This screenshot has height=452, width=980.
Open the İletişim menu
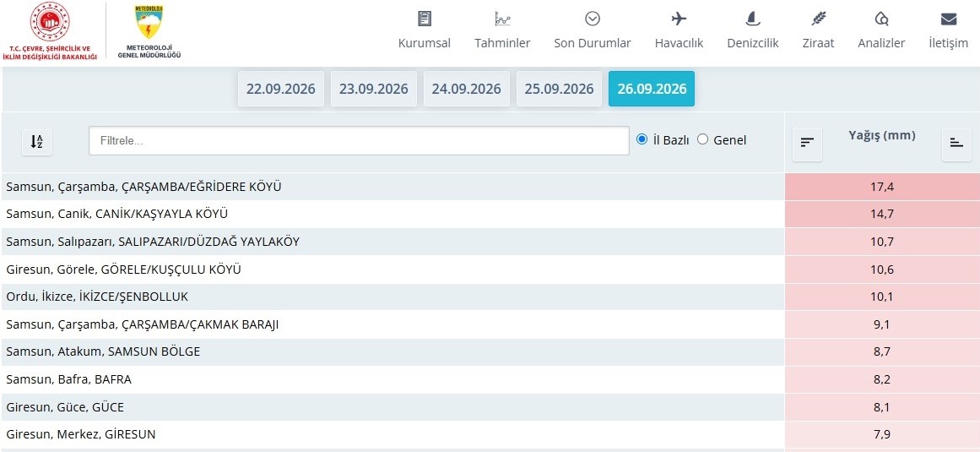[x=949, y=43]
